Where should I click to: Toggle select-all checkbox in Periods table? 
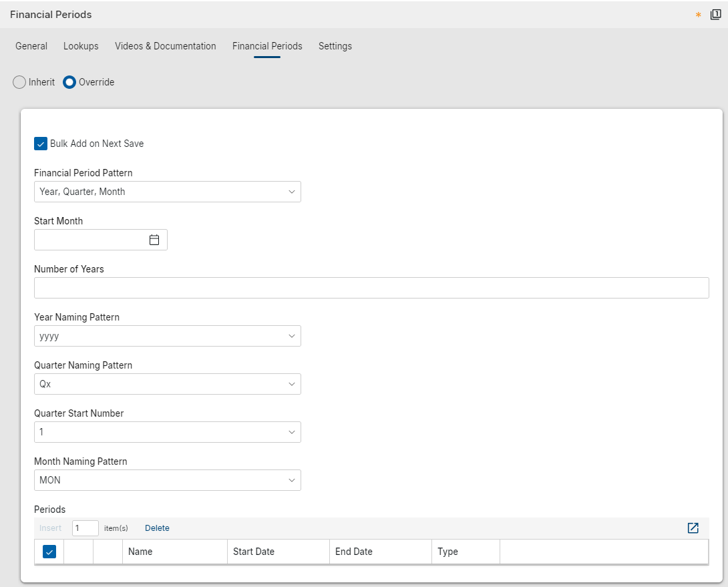49,552
